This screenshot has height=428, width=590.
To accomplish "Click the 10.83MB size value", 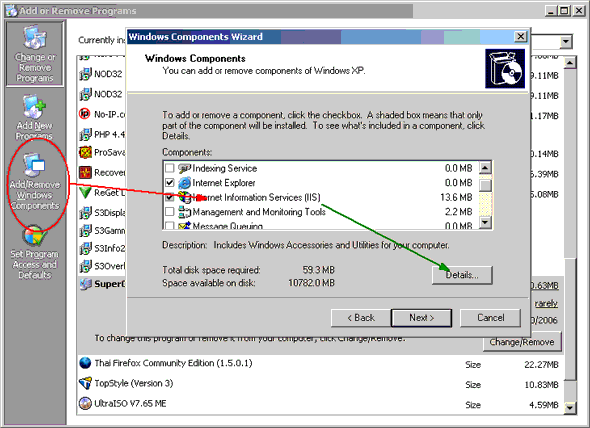I will (x=541, y=385).
